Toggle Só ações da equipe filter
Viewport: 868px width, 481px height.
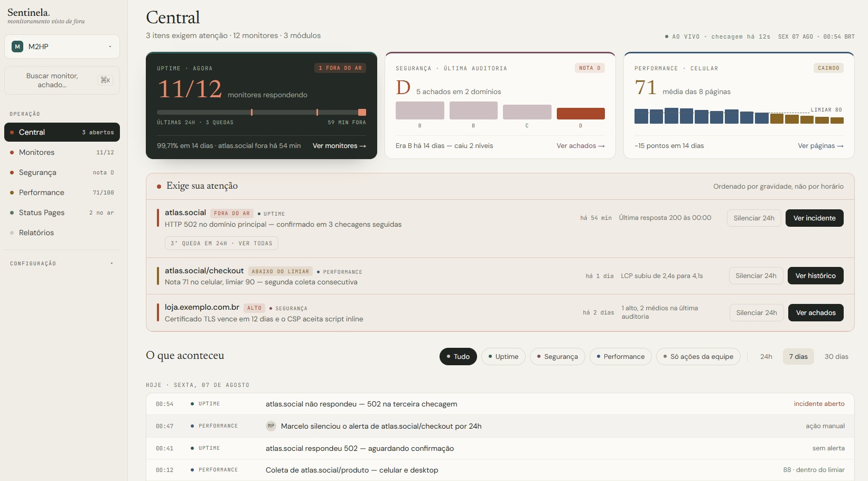(698, 356)
